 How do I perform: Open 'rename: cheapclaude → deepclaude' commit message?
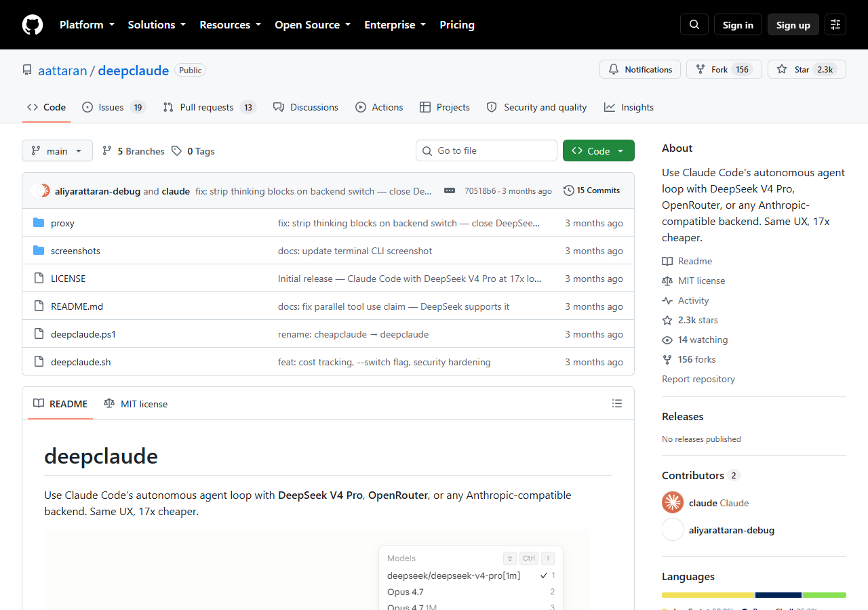pos(353,334)
